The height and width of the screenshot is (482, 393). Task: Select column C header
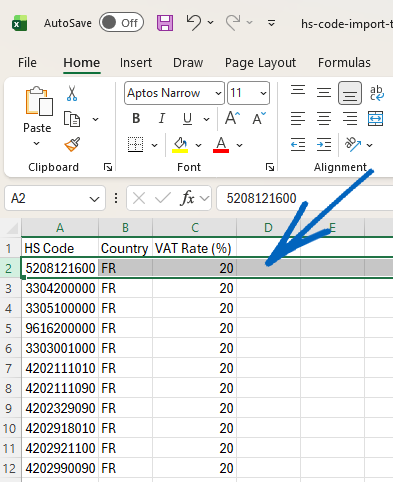click(x=195, y=228)
